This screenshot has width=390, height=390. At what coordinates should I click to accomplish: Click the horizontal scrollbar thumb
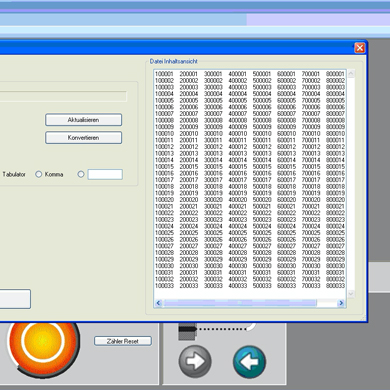[240, 303]
